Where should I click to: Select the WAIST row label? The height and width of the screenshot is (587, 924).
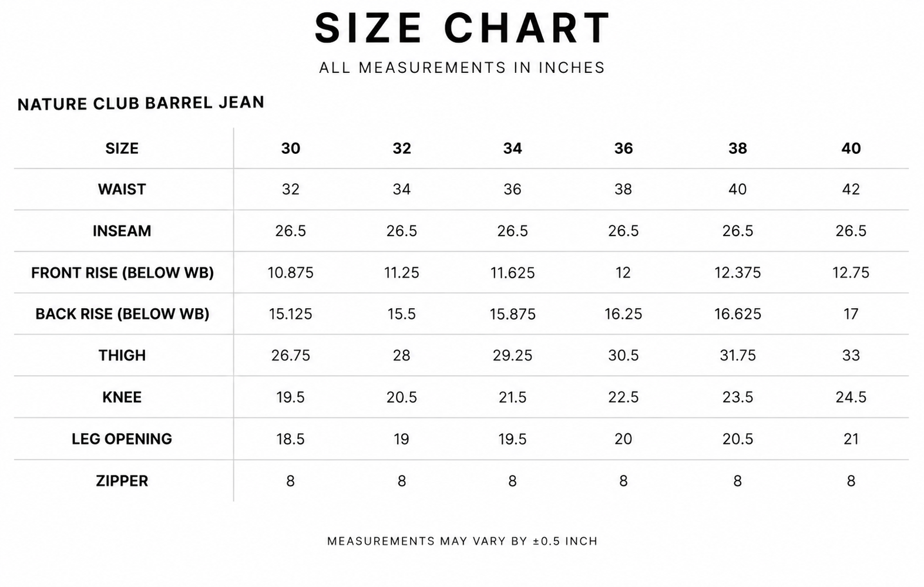(x=122, y=189)
